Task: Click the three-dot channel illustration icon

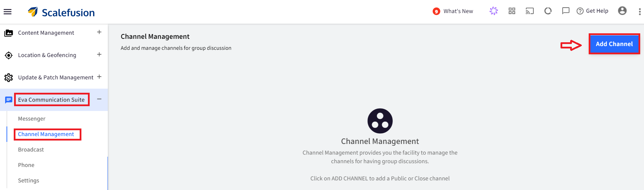Action: click(x=380, y=121)
